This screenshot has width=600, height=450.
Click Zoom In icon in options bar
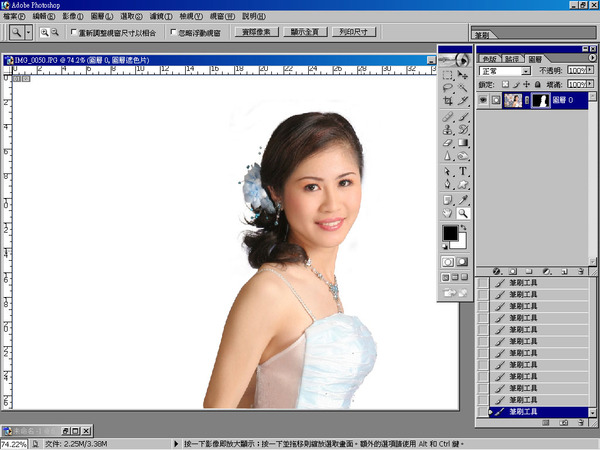coord(45,33)
